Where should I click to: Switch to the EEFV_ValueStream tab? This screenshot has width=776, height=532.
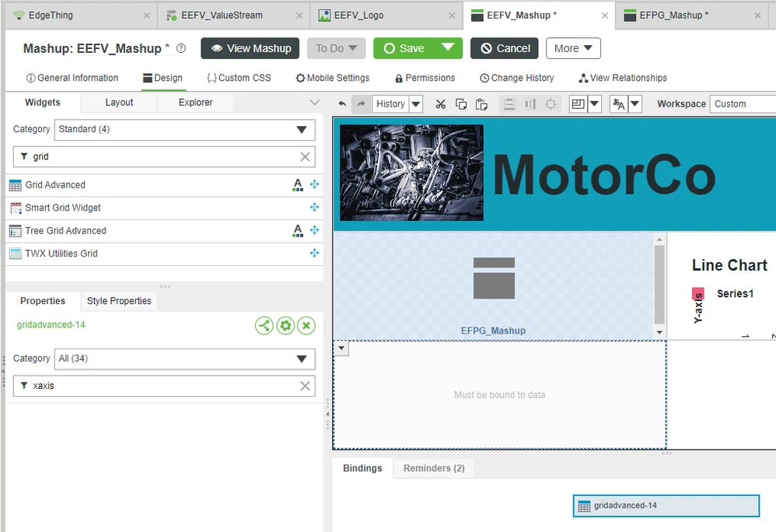[x=233, y=16]
